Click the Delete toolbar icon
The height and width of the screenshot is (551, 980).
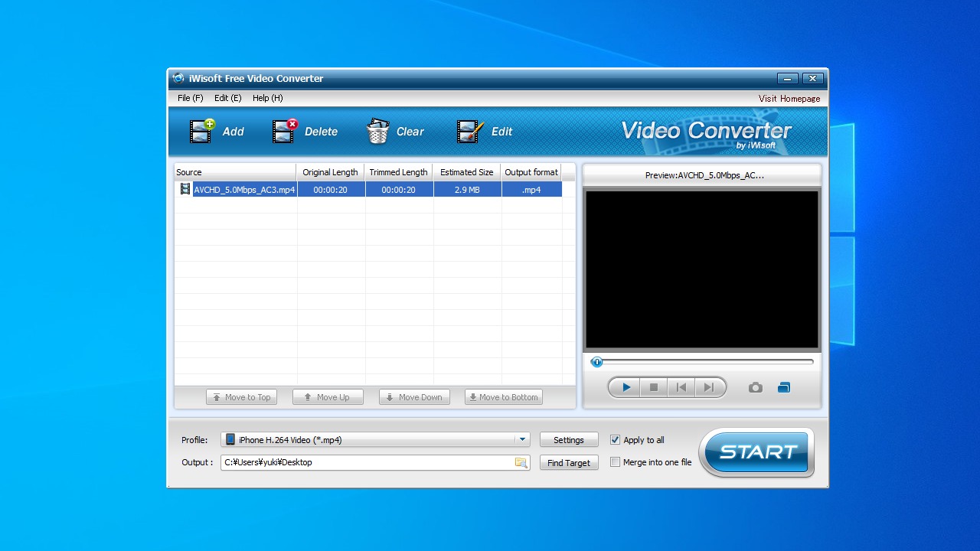click(286, 131)
